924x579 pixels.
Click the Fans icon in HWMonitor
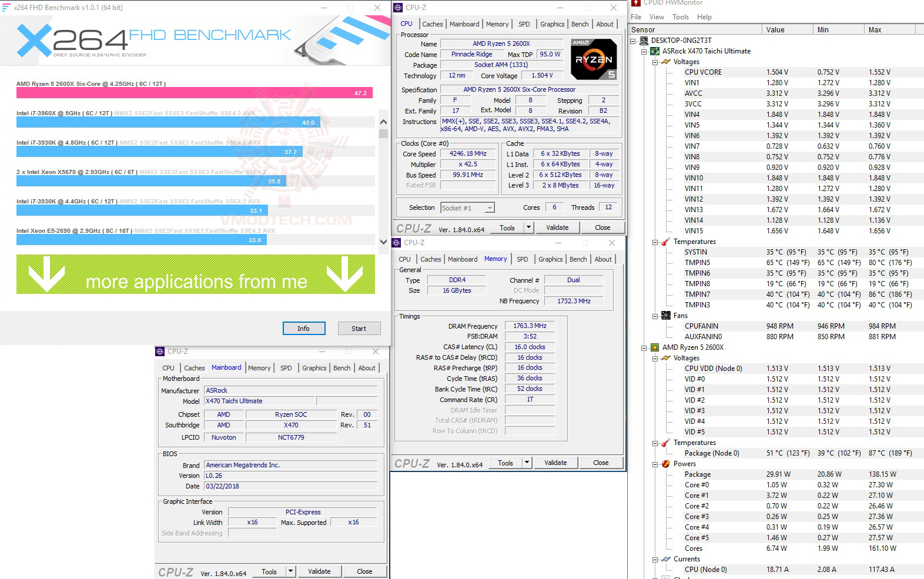click(x=665, y=316)
